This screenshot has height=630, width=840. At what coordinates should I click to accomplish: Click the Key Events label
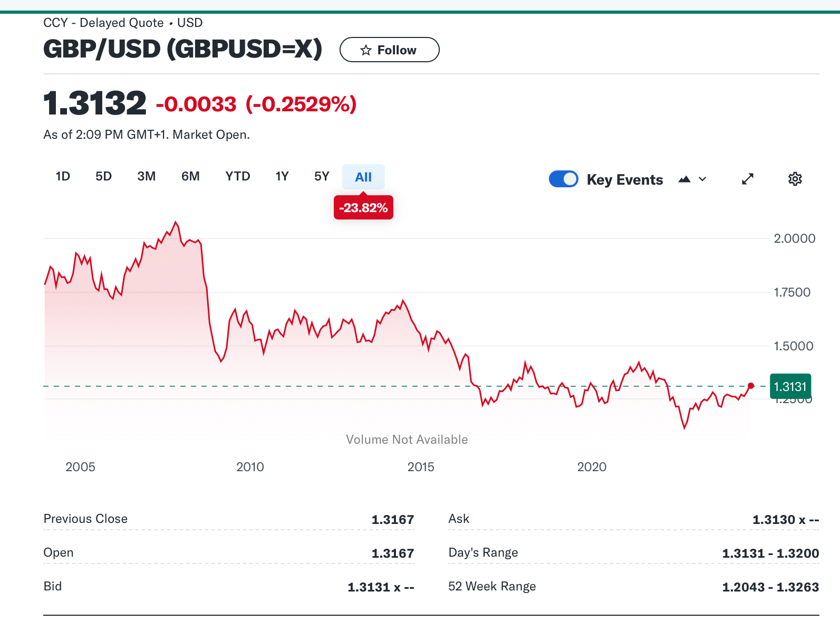[625, 180]
